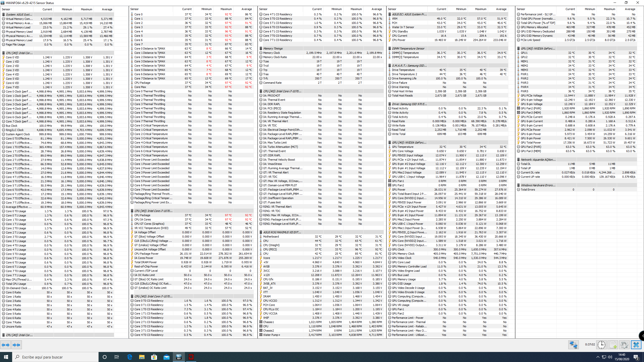The image size is (644, 362).
Task: Click the shrink sensor columns arrows button
Action: 17,345
